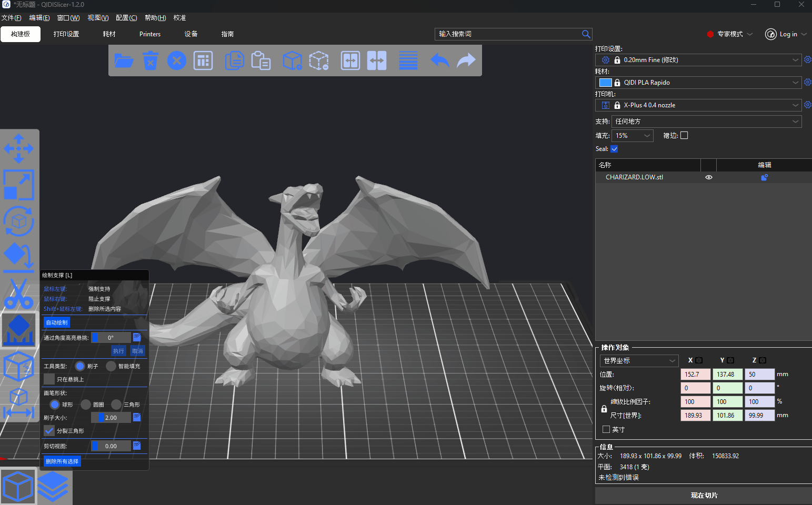Arrange objects on the build plate
This screenshot has height=505, width=812.
point(203,60)
